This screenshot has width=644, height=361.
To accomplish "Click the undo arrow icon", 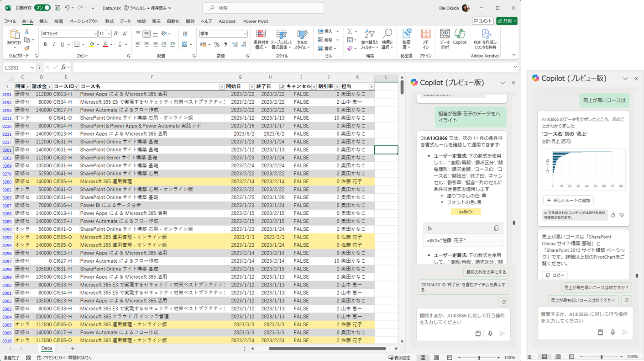I will 67,8.
